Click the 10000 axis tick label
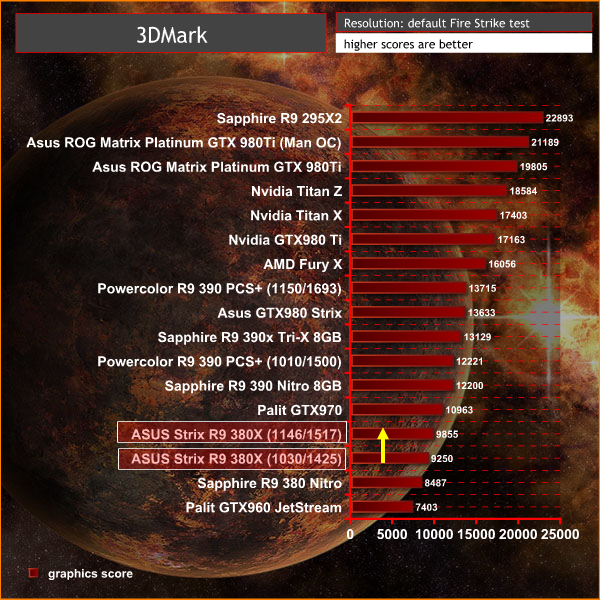The width and height of the screenshot is (600, 600). pos(434,535)
